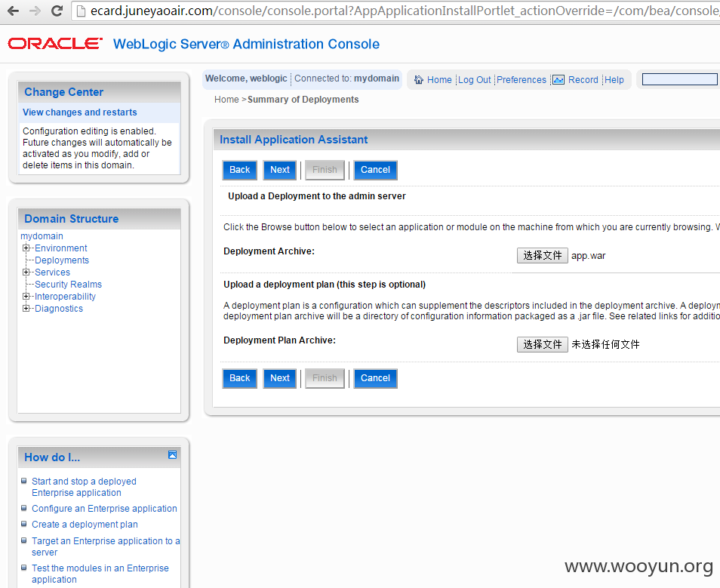This screenshot has height=588, width=720.
Task: Click the Home house icon in toolbar
Action: 419,79
